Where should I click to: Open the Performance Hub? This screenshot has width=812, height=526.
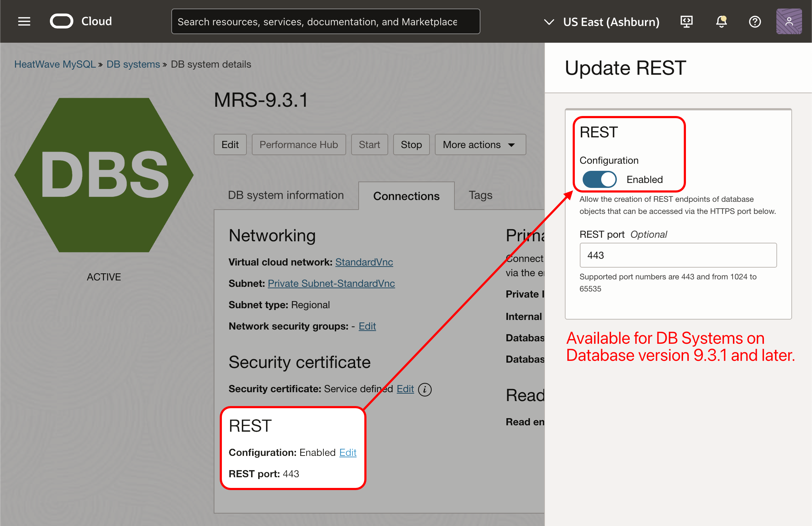pos(298,144)
